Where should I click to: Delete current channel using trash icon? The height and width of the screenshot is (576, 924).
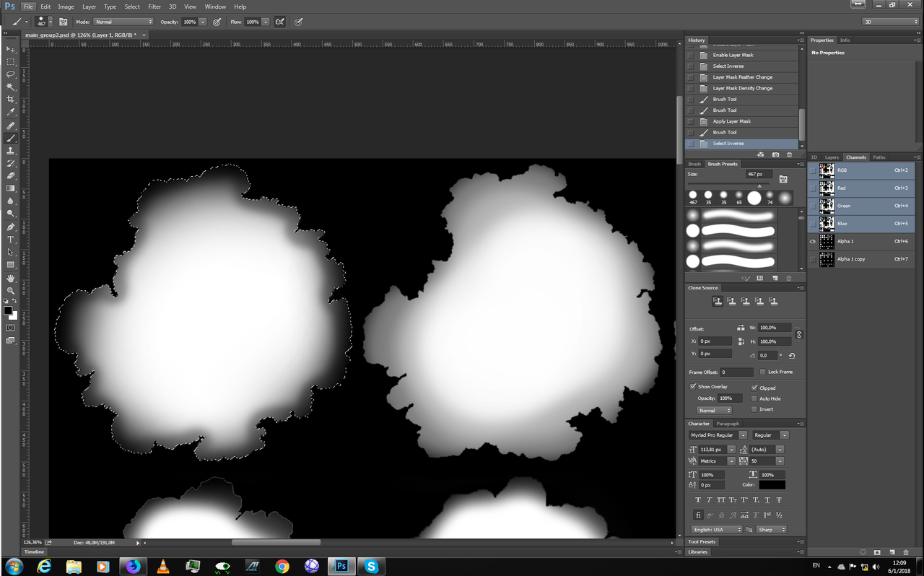pos(906,552)
